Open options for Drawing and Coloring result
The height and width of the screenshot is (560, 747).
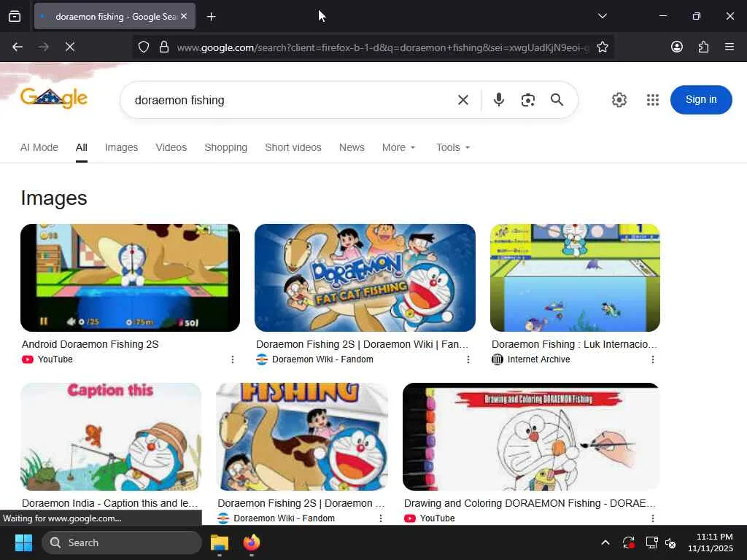pyautogui.click(x=653, y=518)
